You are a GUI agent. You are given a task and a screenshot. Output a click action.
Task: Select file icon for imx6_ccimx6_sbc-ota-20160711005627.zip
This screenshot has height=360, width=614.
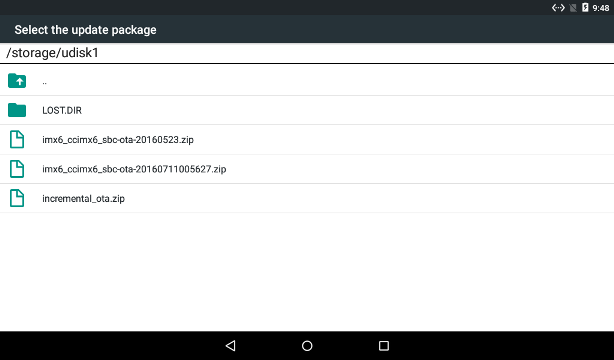point(17,169)
